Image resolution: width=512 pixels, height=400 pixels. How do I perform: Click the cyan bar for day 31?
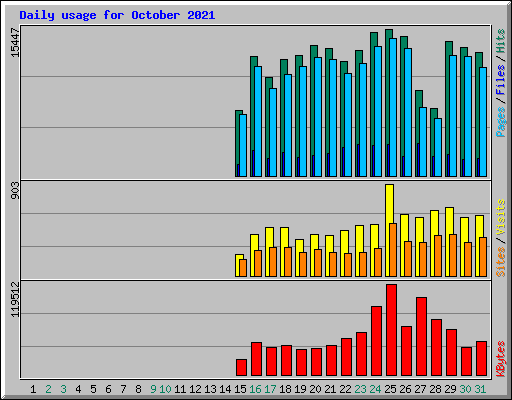point(483,122)
